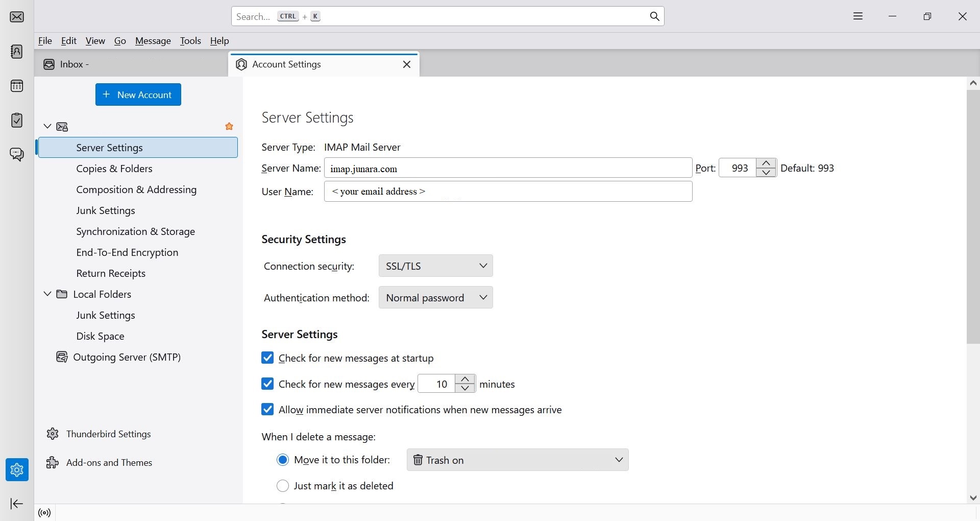Open the Address Book icon
This screenshot has height=521, width=980.
pos(17,52)
